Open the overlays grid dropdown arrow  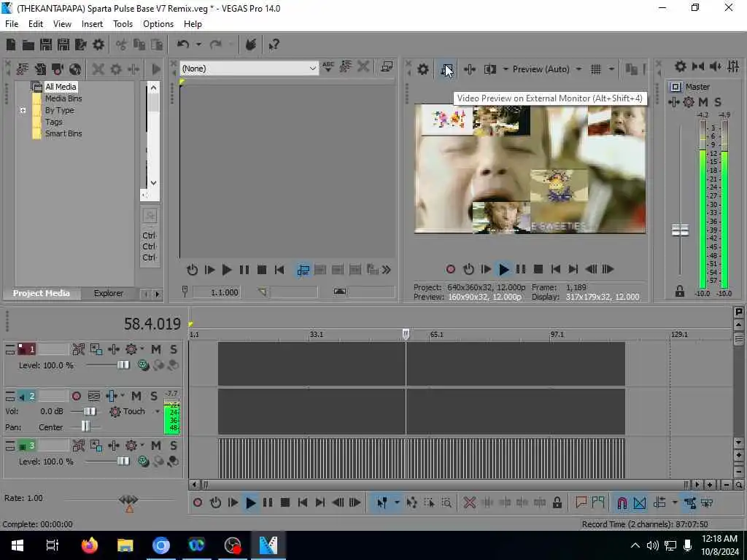coord(611,69)
